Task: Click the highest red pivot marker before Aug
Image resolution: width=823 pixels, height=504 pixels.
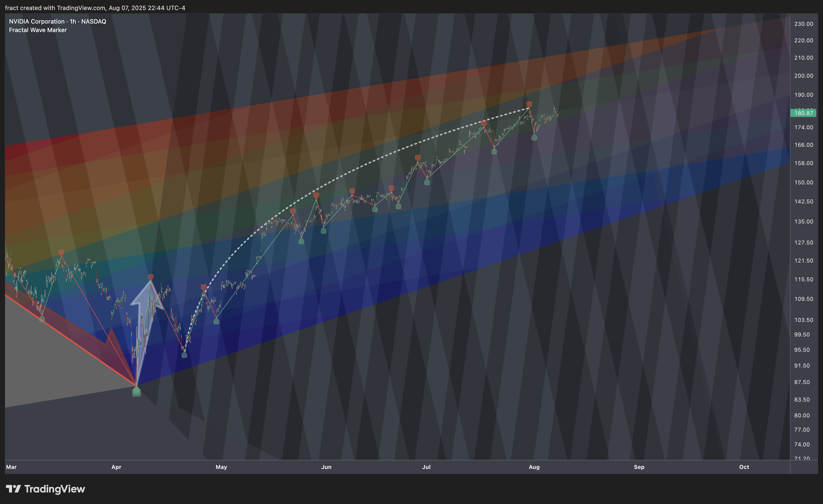Action: pos(529,104)
